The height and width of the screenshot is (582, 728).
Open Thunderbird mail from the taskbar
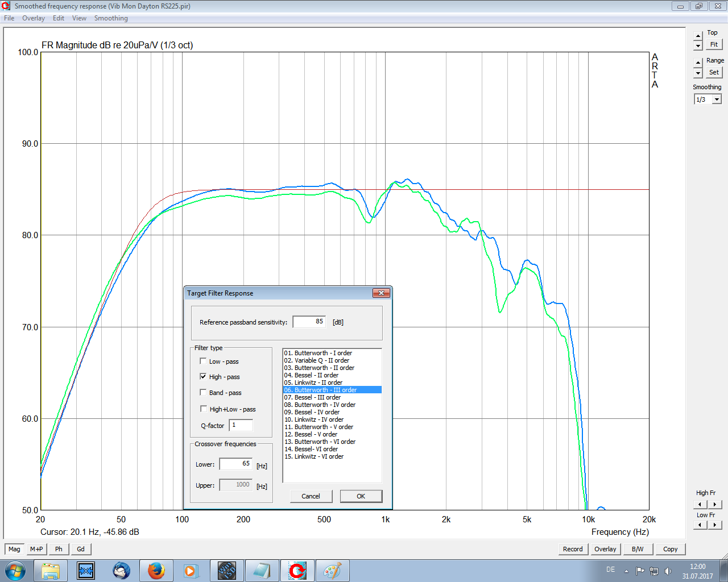pyautogui.click(x=121, y=571)
